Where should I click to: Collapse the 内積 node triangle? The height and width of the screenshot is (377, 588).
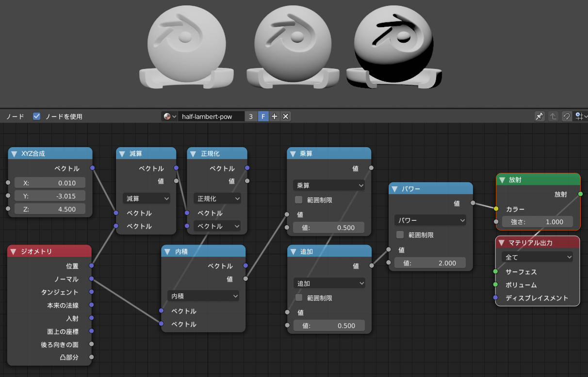pyautogui.click(x=167, y=251)
